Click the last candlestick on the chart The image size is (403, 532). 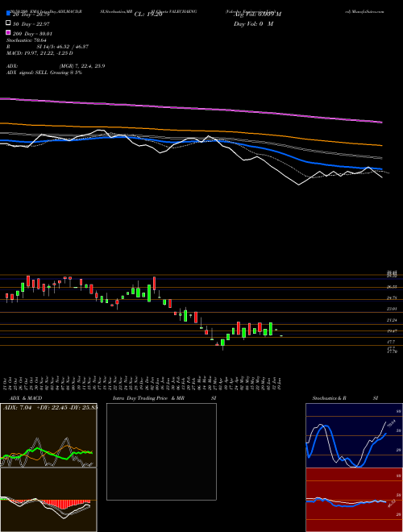(x=281, y=335)
